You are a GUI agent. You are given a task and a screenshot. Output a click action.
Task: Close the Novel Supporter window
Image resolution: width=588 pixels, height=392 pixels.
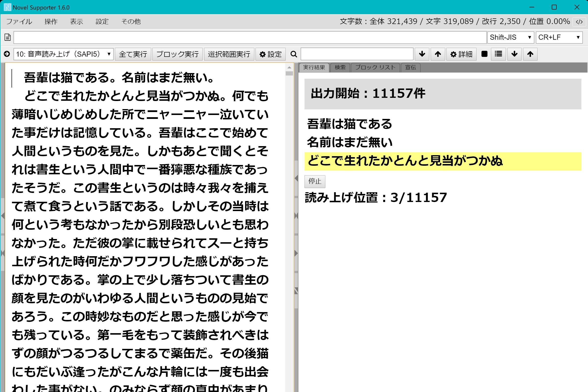pyautogui.click(x=577, y=7)
